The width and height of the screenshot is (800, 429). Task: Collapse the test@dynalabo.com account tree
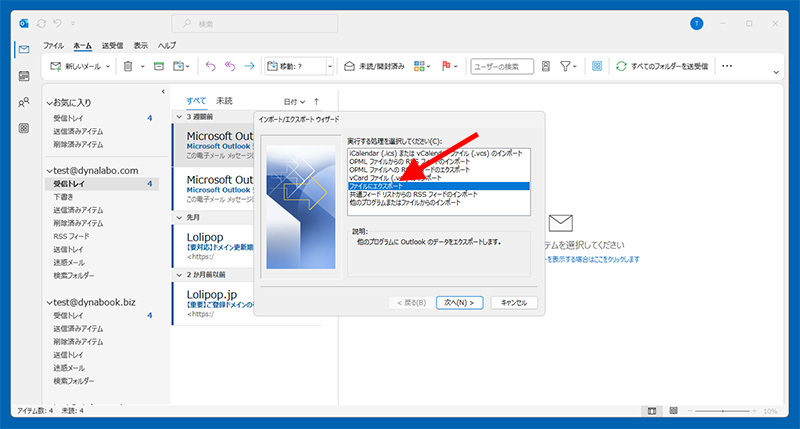[47, 170]
